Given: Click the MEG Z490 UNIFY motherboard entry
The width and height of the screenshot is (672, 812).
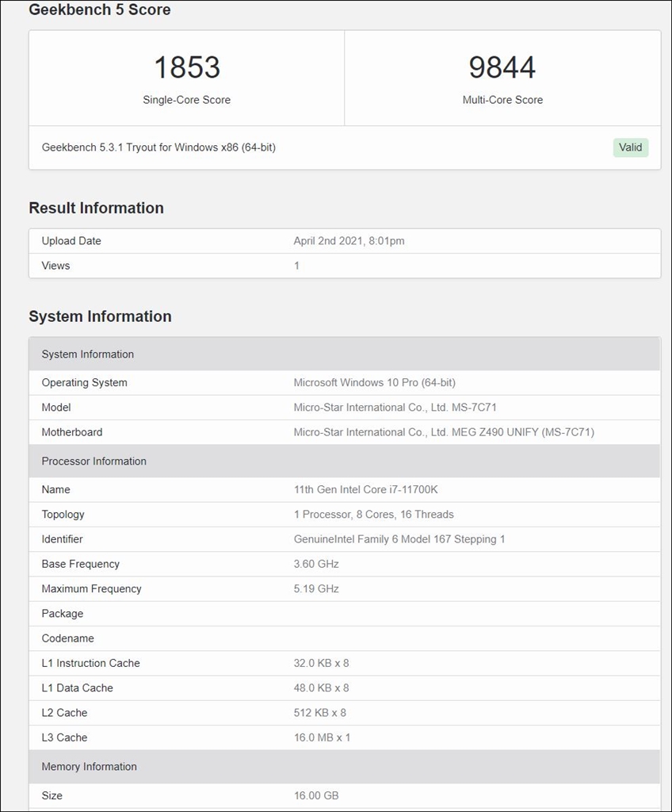Looking at the screenshot, I should click(445, 432).
